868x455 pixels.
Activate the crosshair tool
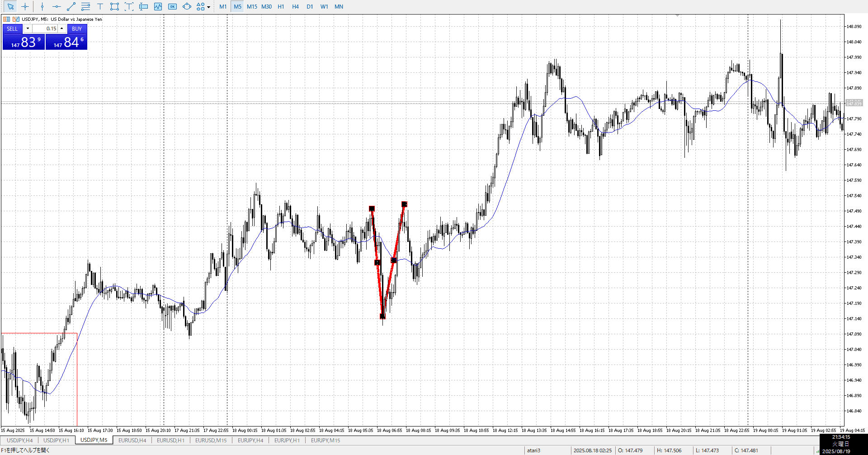click(x=25, y=6)
